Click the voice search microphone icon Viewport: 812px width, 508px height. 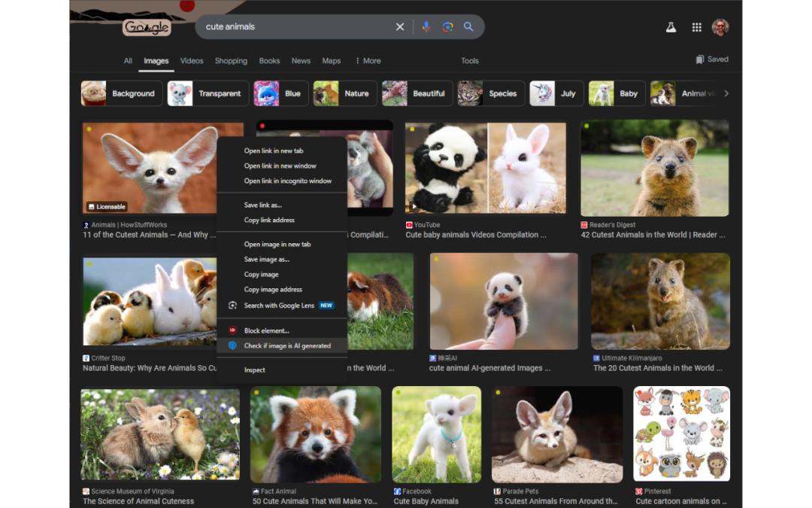(426, 27)
